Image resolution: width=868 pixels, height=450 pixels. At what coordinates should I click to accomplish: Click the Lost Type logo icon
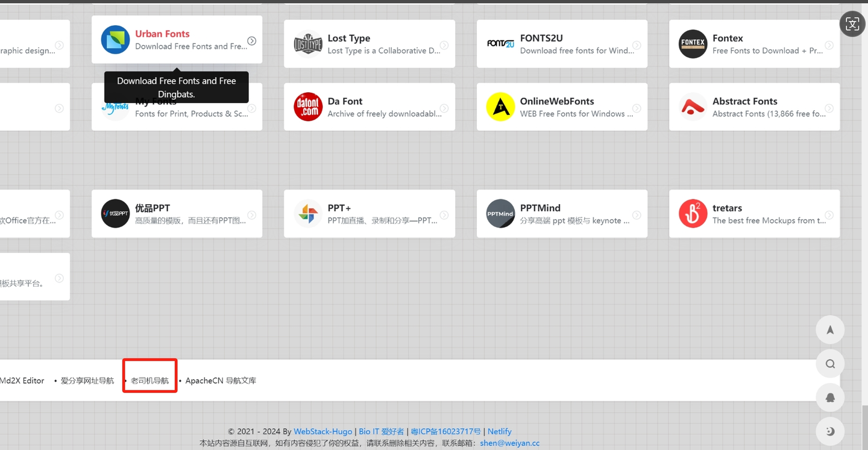coord(308,44)
